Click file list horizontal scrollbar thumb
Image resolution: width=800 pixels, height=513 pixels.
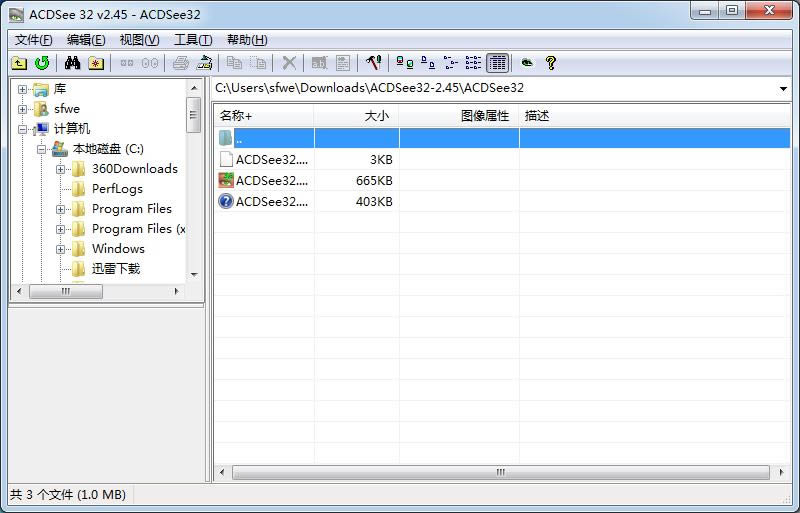point(501,472)
